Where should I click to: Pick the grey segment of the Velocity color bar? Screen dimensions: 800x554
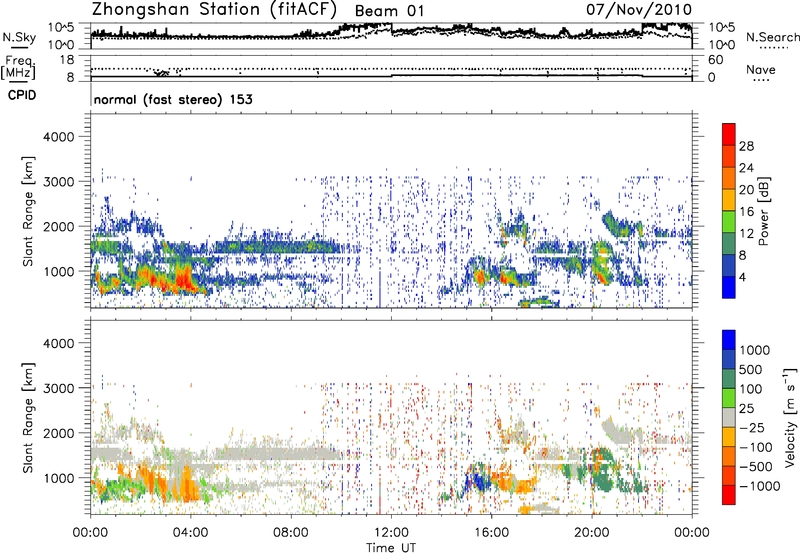(x=729, y=417)
